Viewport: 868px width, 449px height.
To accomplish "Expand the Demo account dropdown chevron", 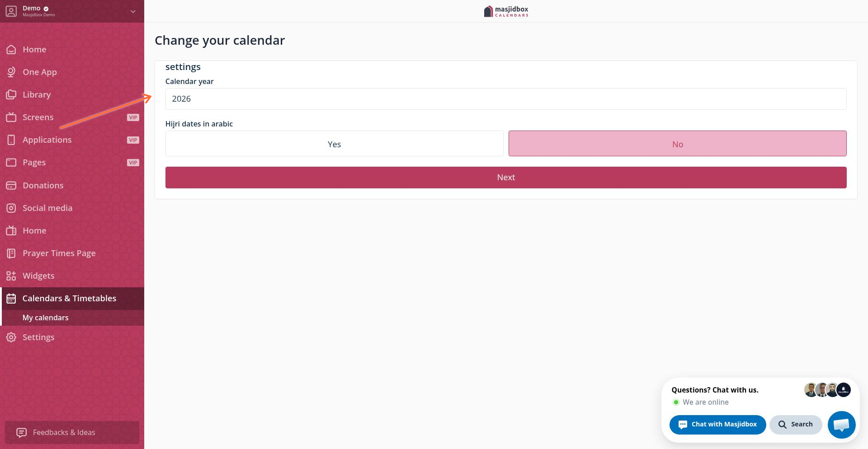I will (x=132, y=11).
